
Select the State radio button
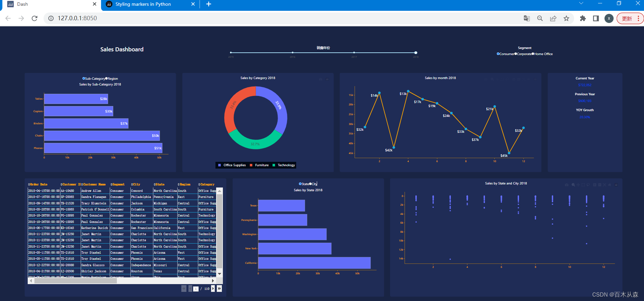point(300,184)
